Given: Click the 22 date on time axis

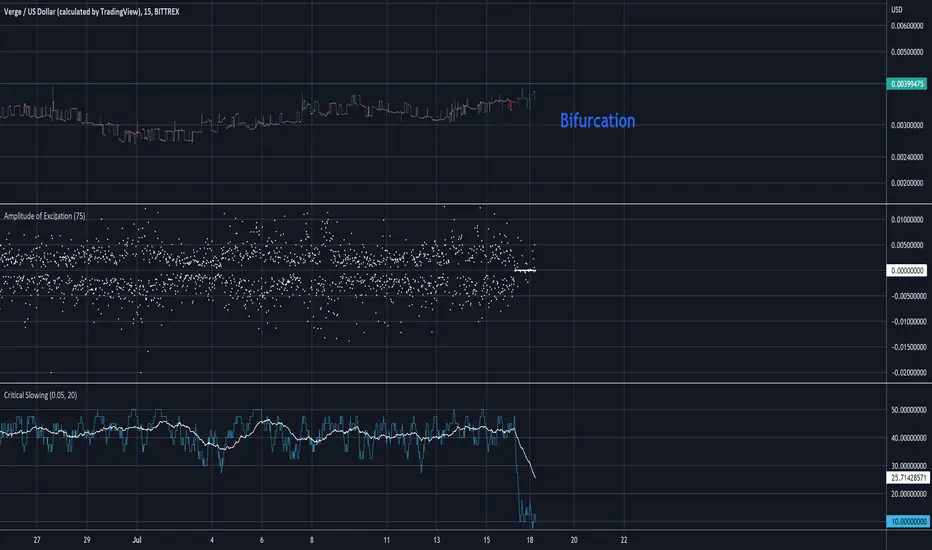Looking at the screenshot, I should 624,540.
